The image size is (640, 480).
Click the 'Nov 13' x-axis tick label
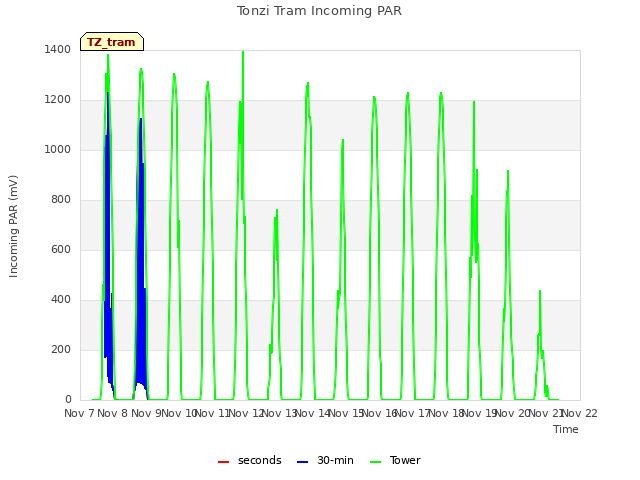279,413
